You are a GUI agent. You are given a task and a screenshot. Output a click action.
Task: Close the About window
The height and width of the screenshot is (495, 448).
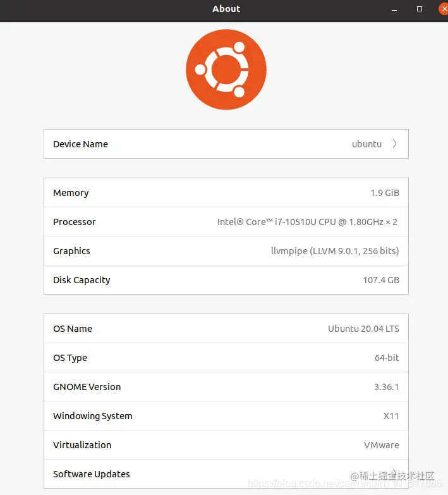444,9
